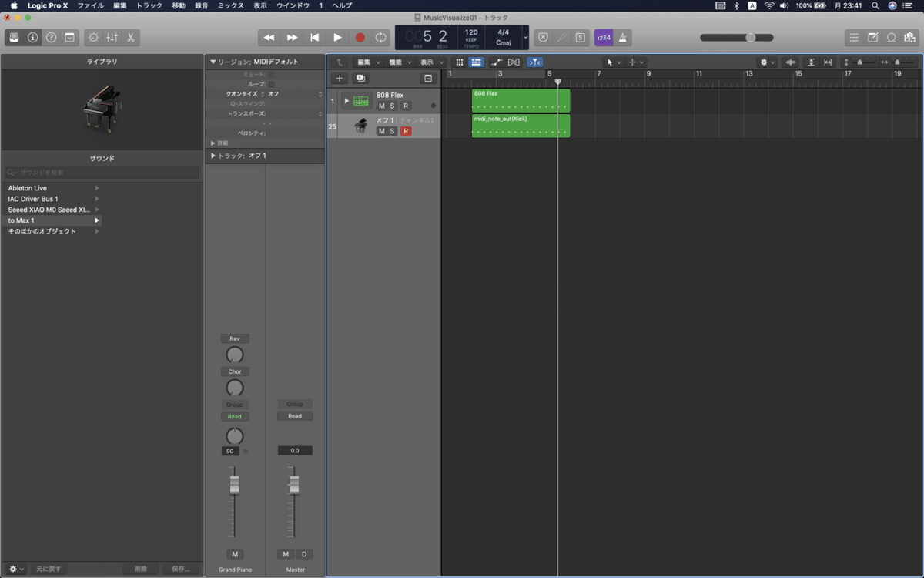Open the Loop Browser icon
This screenshot has width=924, height=578.
[891, 37]
